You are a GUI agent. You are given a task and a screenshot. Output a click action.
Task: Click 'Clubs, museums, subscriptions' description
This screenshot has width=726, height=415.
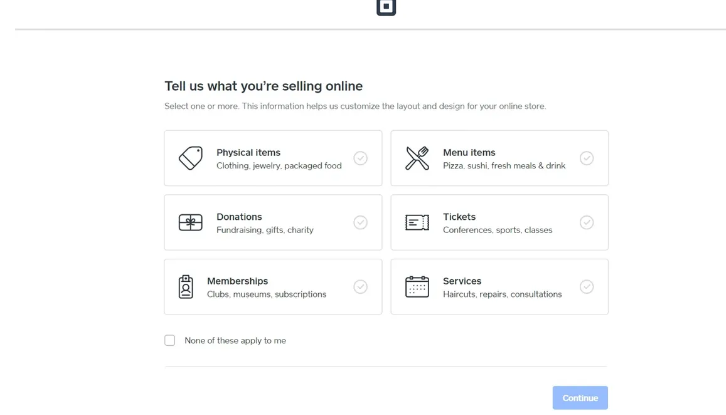(x=267, y=294)
